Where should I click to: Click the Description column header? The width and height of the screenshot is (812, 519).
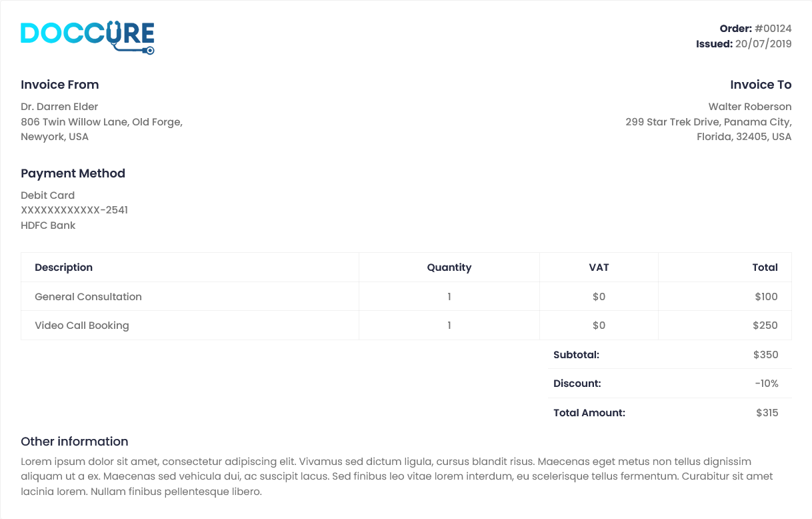pyautogui.click(x=63, y=268)
